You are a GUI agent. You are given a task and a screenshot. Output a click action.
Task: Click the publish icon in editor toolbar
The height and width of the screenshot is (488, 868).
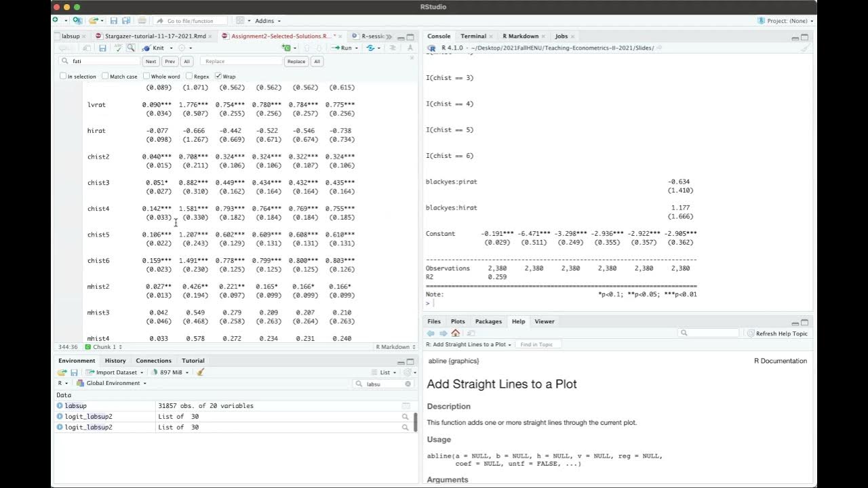(370, 48)
